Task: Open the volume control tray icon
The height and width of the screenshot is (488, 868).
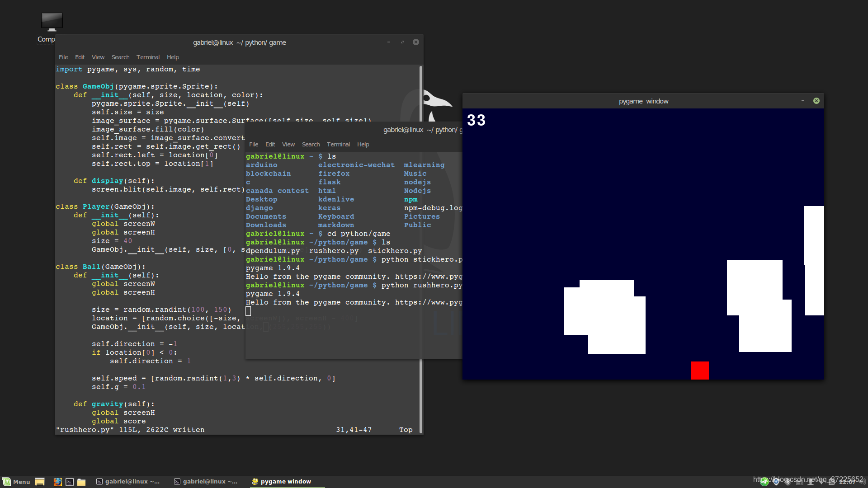Action: point(863,482)
